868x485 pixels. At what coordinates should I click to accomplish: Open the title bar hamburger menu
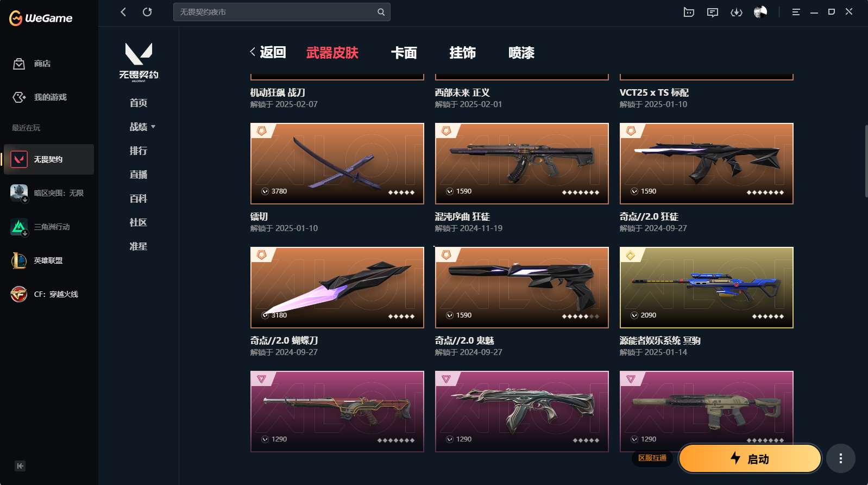point(796,12)
